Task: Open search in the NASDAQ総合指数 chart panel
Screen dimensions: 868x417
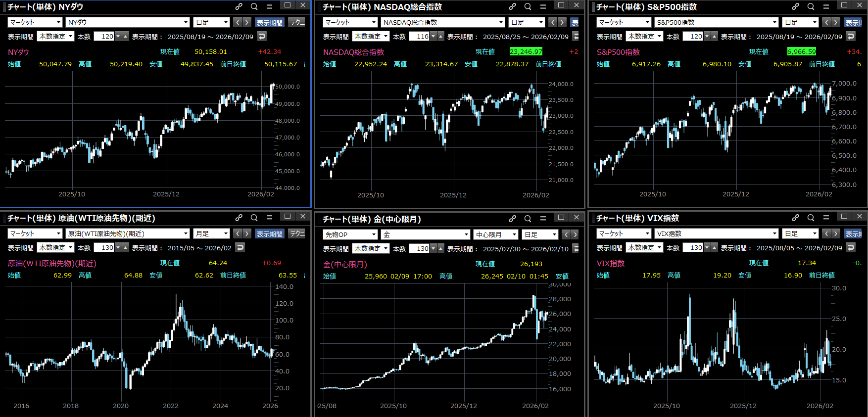Action: (x=528, y=6)
